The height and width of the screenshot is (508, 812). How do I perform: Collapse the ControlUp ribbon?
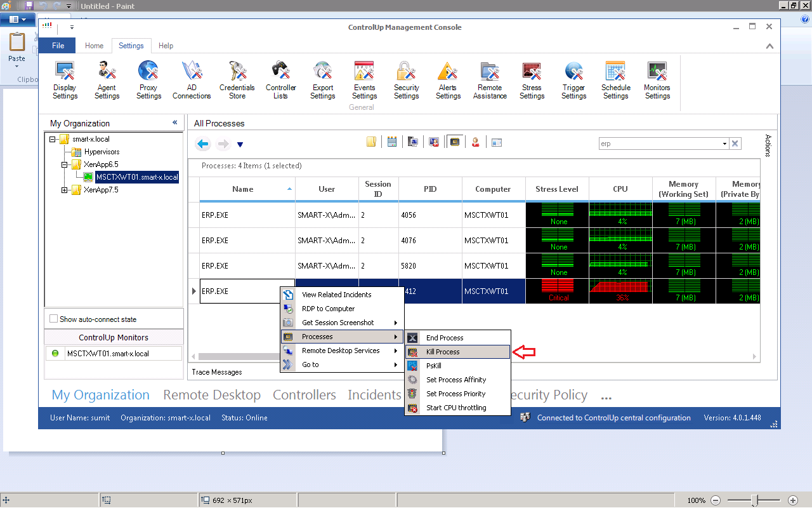(x=769, y=46)
